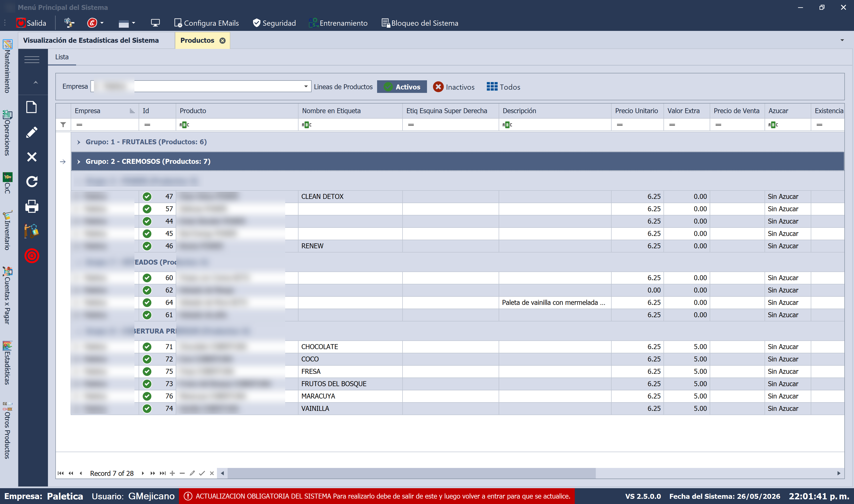Toggle active checkmark for product 46
Screen dimensions: 854x504
(x=147, y=246)
